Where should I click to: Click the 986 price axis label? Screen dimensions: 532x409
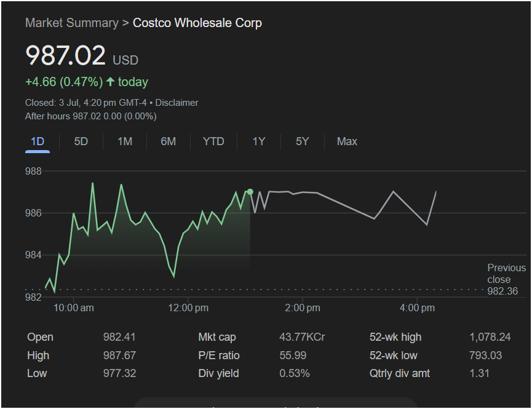tap(33, 213)
